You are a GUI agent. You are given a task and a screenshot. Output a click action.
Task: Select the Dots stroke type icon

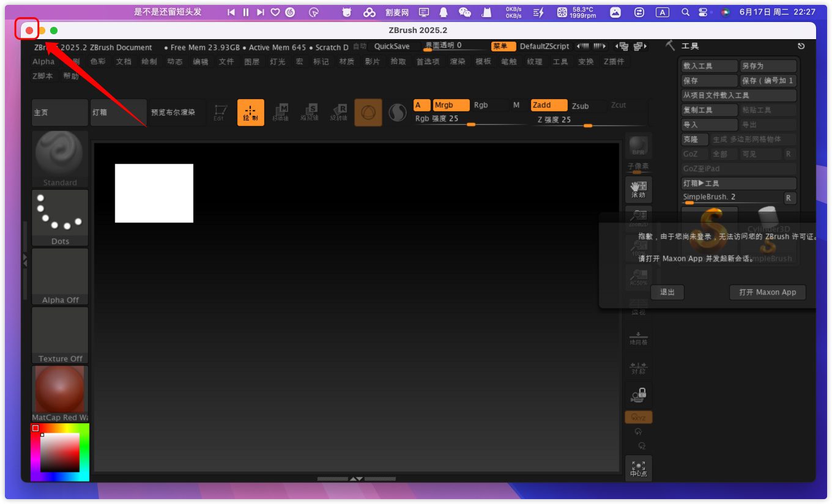(x=60, y=217)
